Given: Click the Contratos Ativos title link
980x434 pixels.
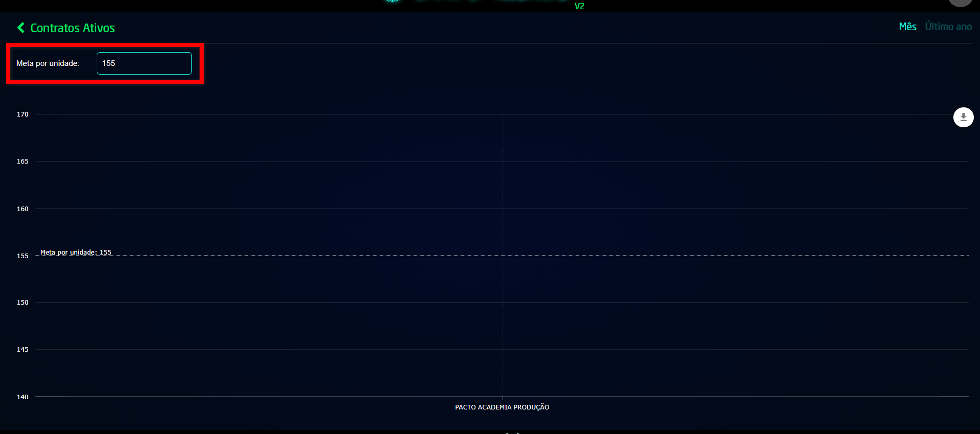Looking at the screenshot, I should [x=72, y=28].
